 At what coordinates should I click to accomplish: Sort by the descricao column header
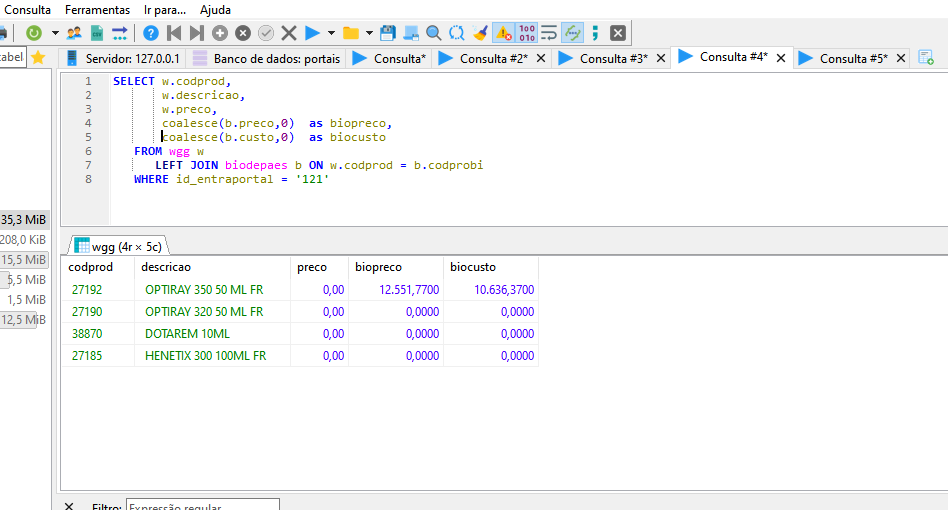166,267
